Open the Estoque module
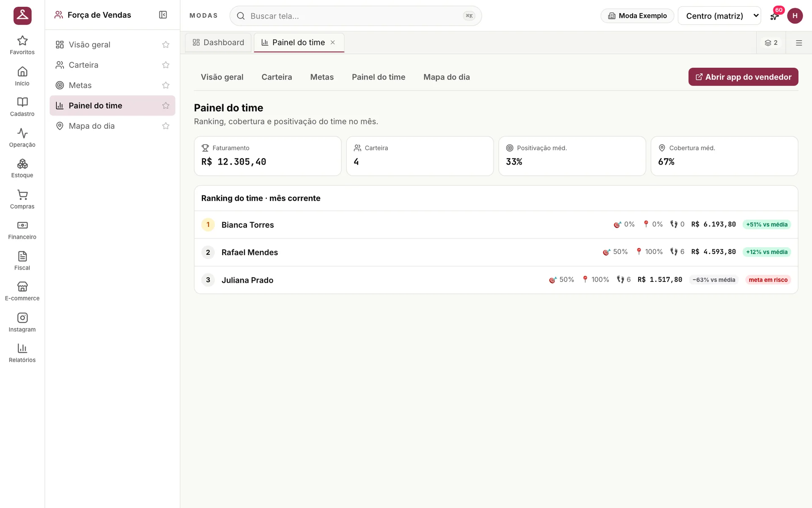812x508 pixels. click(x=22, y=168)
